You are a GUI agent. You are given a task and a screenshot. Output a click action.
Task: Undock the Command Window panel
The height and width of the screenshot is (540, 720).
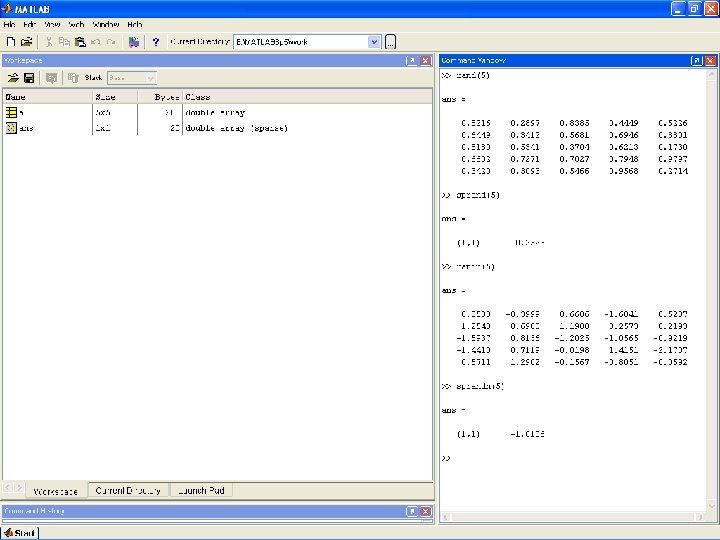coord(697,61)
